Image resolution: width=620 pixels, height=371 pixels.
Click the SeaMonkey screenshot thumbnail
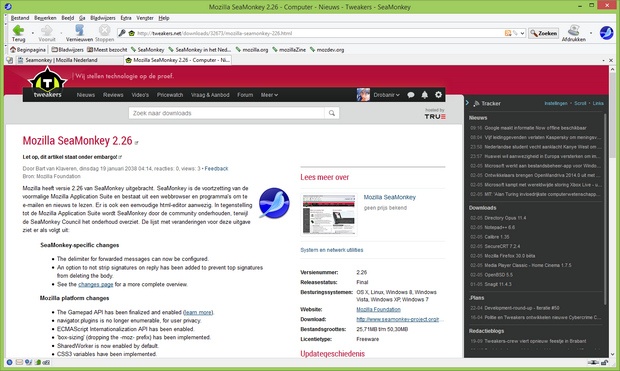click(329, 214)
